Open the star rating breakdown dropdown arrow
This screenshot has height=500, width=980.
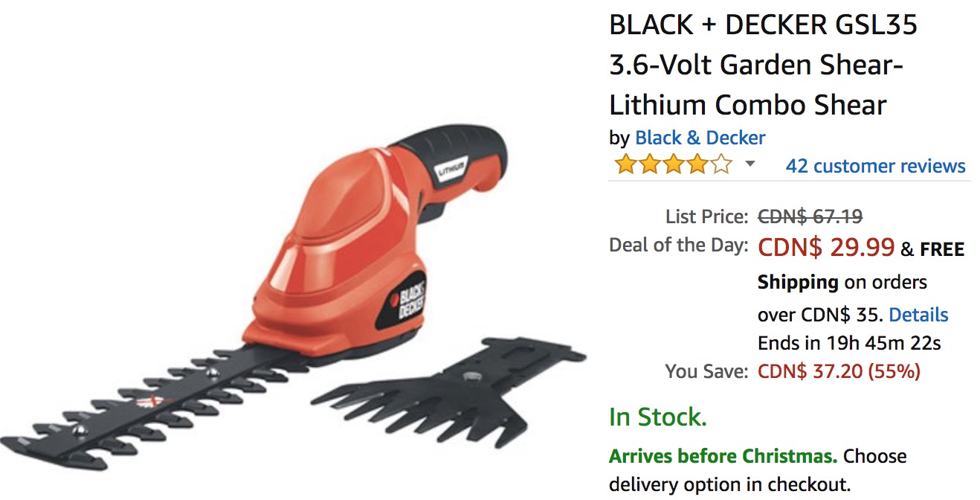click(750, 164)
